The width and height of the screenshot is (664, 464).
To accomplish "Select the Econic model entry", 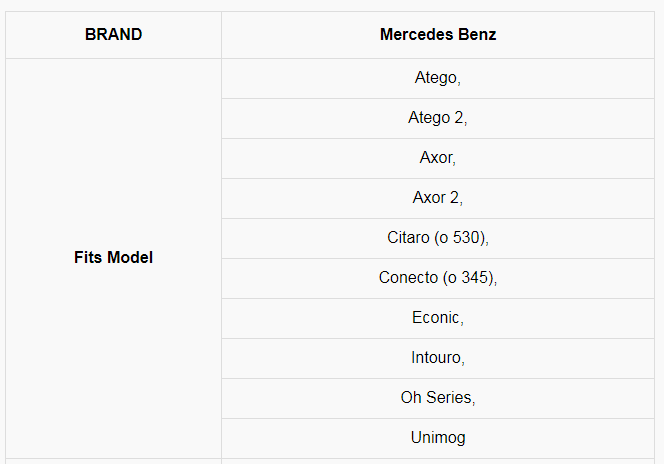I will click(x=437, y=318).
